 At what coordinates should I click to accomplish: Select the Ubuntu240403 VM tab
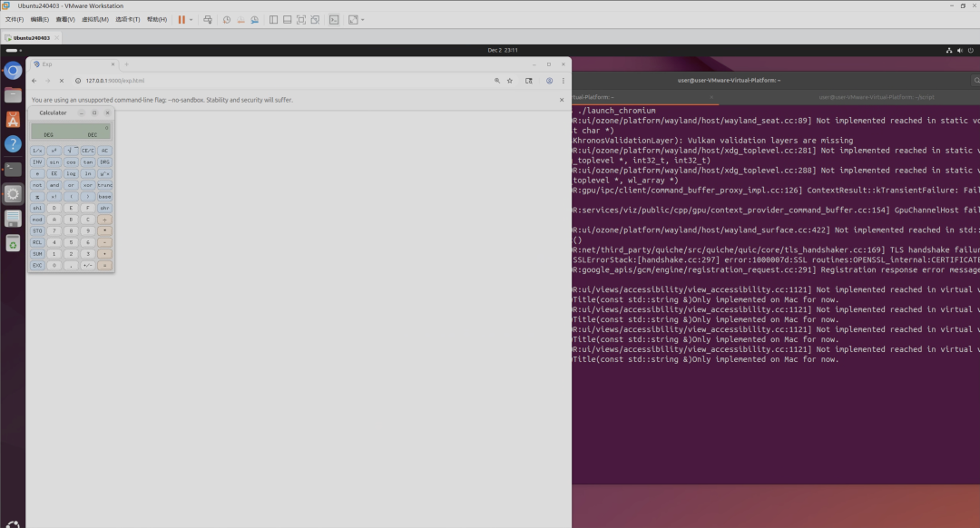[x=31, y=37]
